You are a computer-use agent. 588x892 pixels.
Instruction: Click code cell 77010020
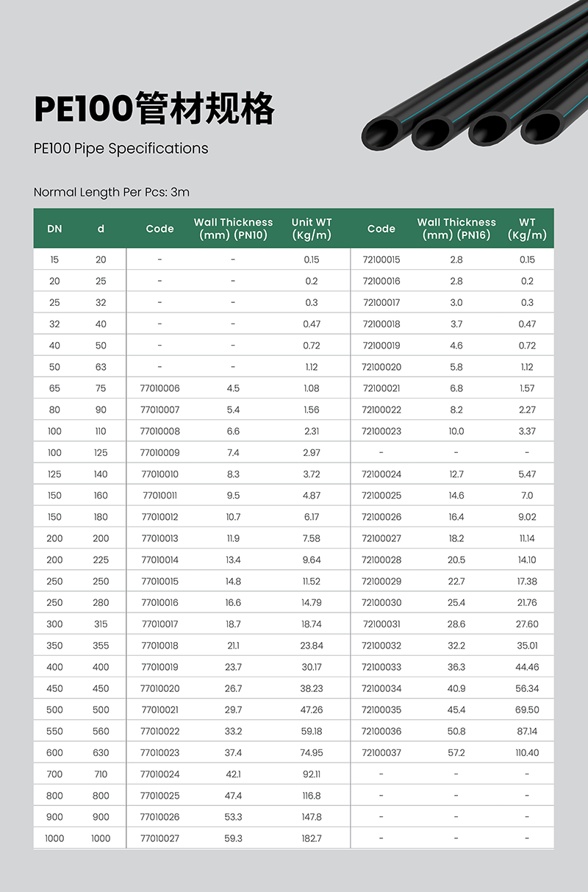(x=159, y=689)
